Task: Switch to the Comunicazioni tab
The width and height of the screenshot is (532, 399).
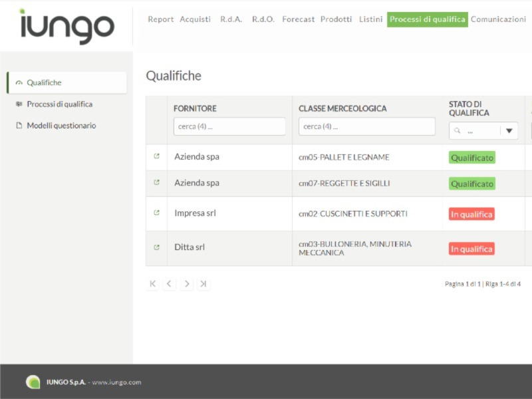Action: [498, 19]
